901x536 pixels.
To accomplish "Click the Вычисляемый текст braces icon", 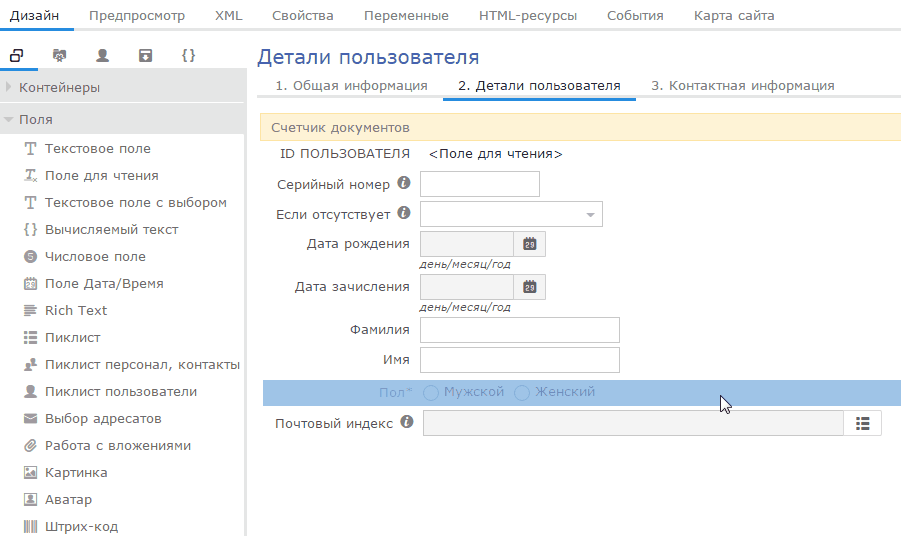I will (x=30, y=230).
